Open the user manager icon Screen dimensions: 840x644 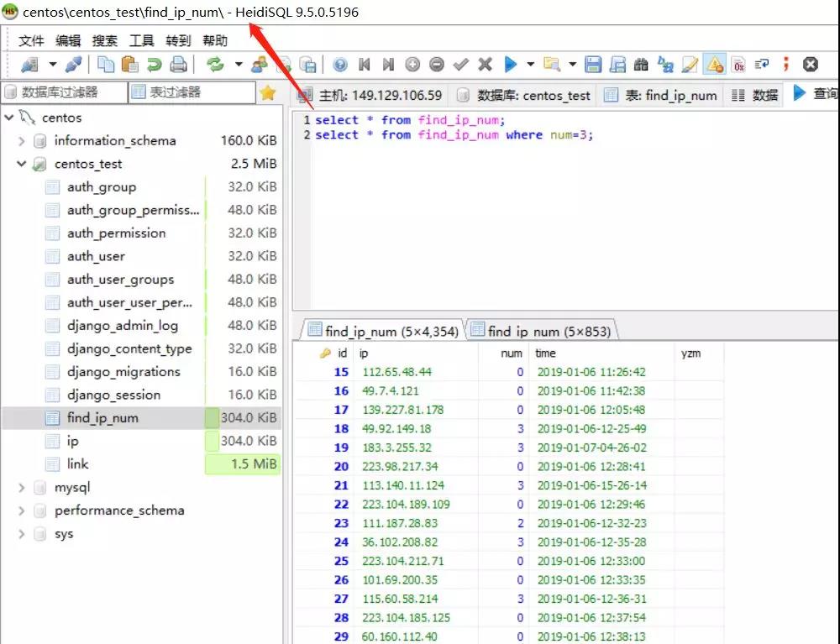[260, 65]
